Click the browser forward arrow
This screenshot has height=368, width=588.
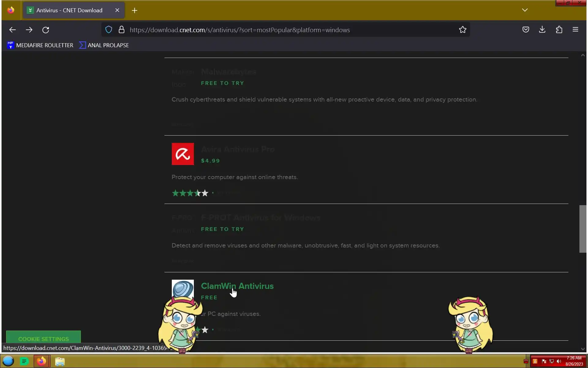pyautogui.click(x=29, y=30)
